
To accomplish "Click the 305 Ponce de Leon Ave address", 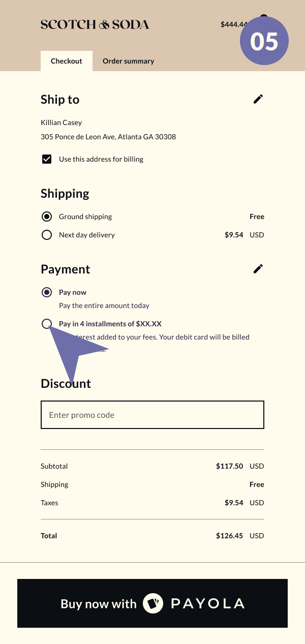I will click(108, 137).
